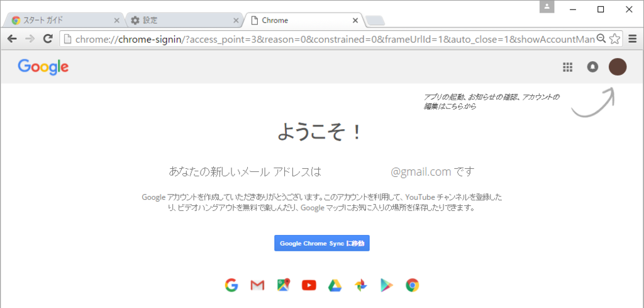
Task: Click the @gmail.com address text
Action: pyautogui.click(x=421, y=171)
